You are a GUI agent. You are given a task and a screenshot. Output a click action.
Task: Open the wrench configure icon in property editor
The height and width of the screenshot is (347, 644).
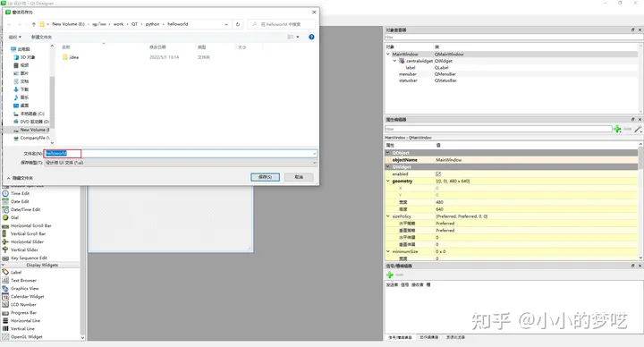(x=638, y=129)
